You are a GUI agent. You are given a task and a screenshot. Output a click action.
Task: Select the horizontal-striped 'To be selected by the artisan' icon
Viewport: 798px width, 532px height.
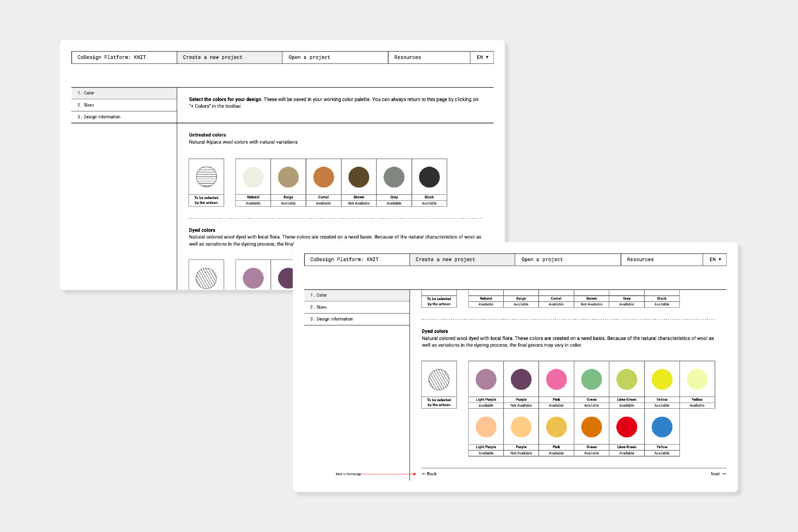point(206,177)
